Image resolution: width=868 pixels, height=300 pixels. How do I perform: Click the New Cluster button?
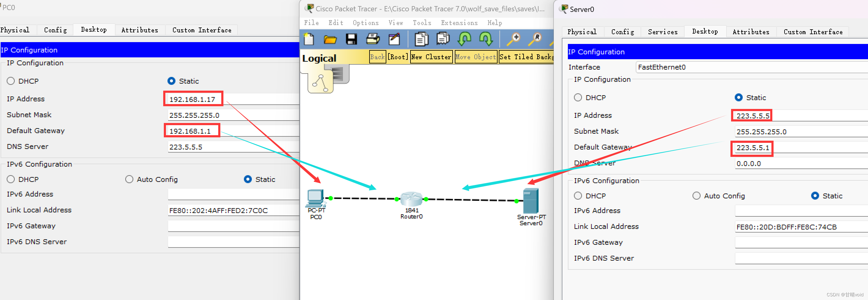tap(431, 57)
